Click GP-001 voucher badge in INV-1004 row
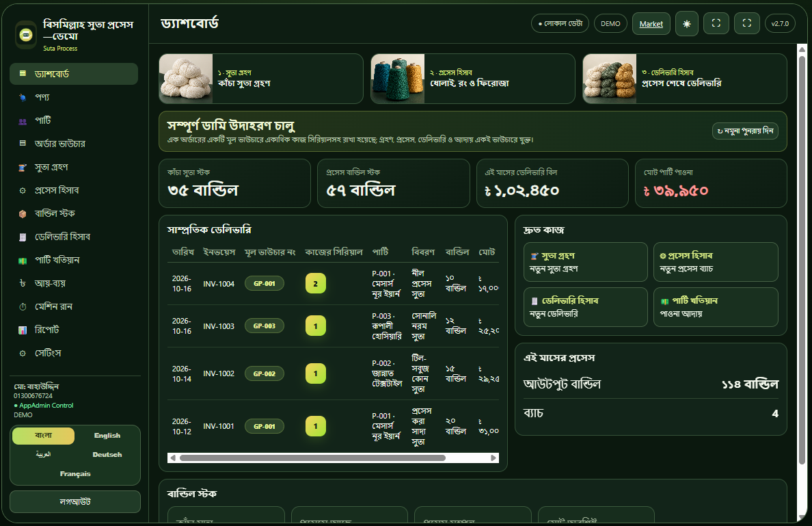The width and height of the screenshot is (812, 526). click(x=264, y=283)
